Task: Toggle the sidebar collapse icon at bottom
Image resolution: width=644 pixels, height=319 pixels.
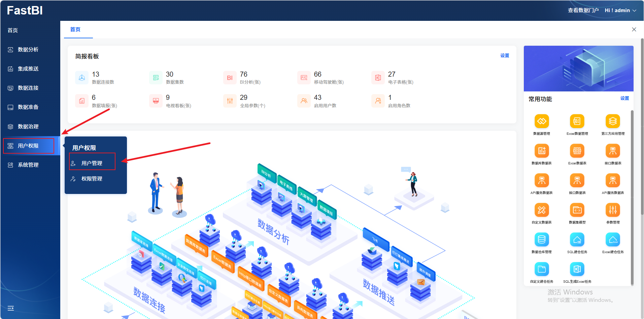Action: tap(11, 308)
